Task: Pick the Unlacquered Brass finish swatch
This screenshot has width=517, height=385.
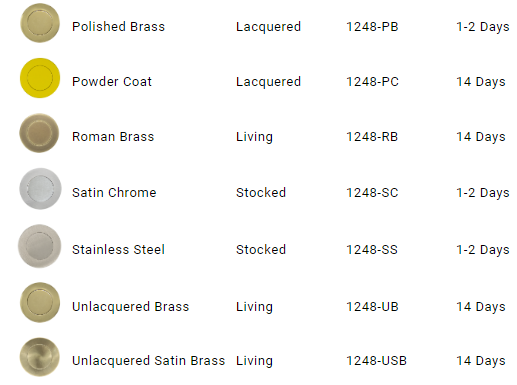Action: 40,302
